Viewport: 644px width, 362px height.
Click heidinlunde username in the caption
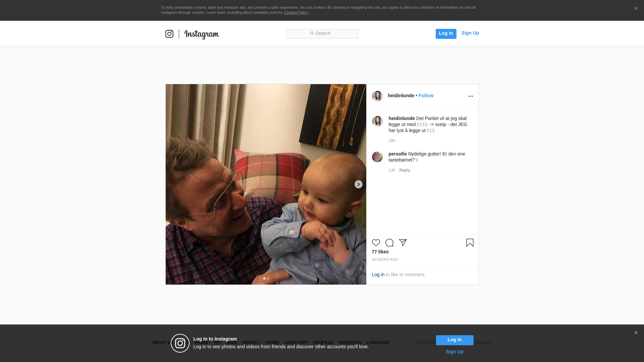402,118
